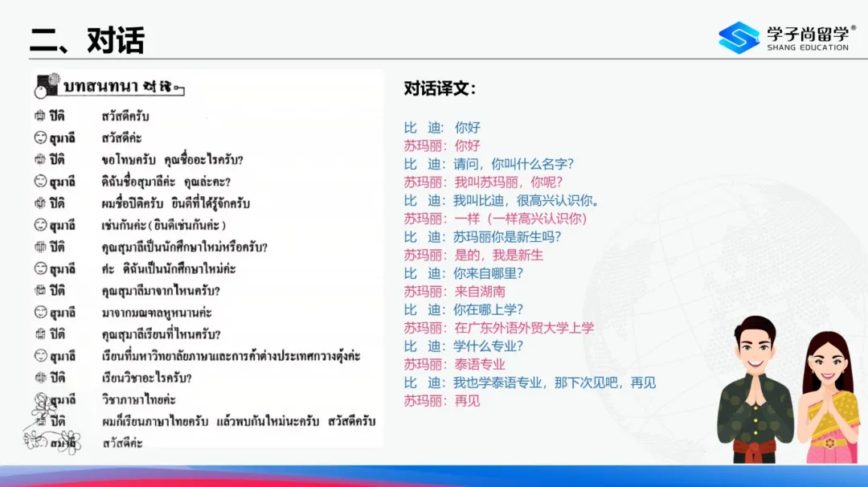Screen dimensions: 868x487
Task: Click the speaker icon beside ขอโทษครับ line
Action: (40, 160)
